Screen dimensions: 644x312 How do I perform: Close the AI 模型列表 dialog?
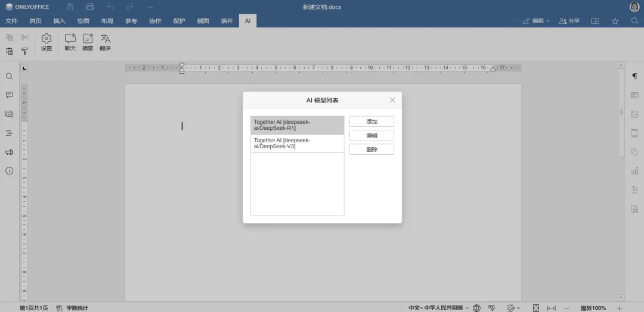tap(392, 100)
